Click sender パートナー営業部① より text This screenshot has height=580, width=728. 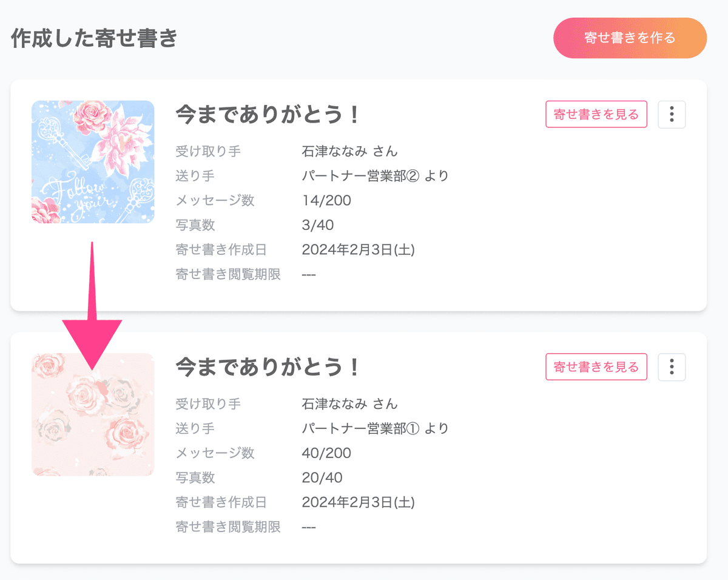(376, 428)
